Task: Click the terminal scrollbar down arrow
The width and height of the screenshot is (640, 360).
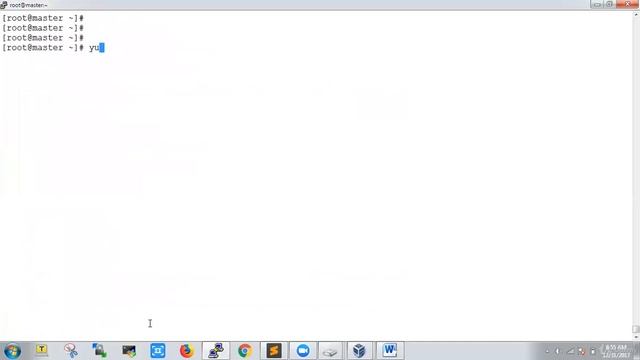Action: 636,337
